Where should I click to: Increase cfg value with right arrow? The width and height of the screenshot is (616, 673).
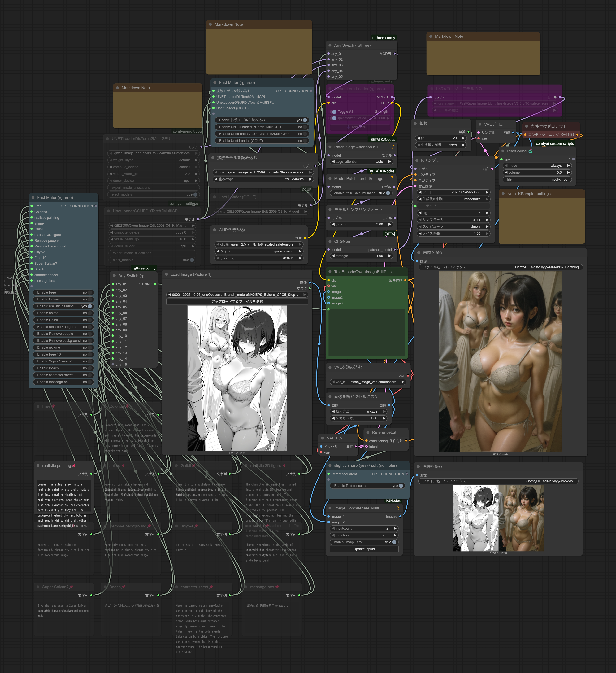coord(487,213)
